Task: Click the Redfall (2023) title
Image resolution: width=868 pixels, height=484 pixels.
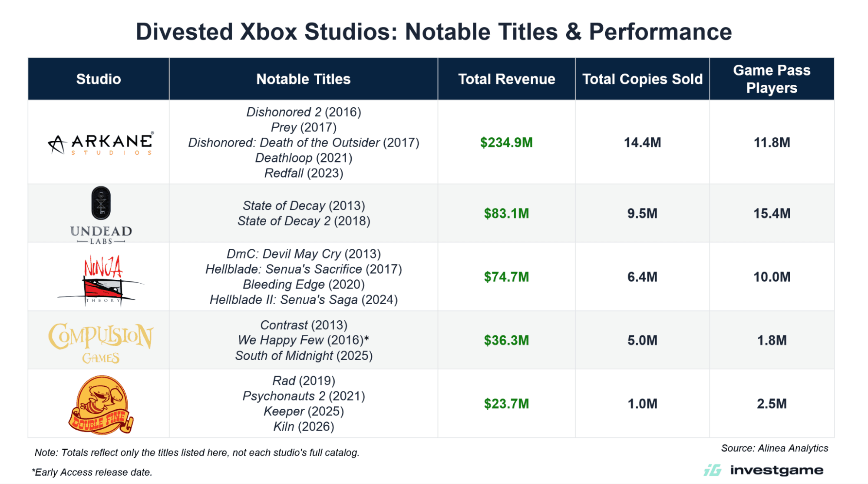Action: tap(304, 173)
